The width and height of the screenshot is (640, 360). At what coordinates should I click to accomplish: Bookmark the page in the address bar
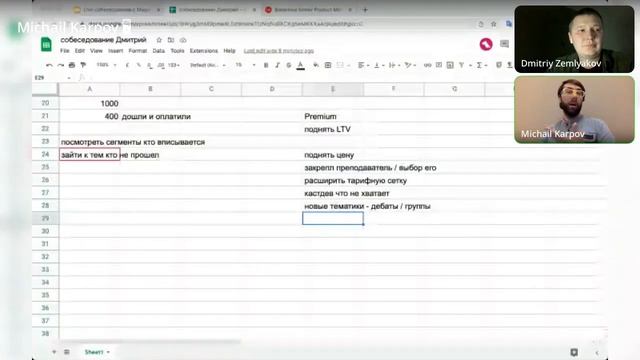pos(493,24)
